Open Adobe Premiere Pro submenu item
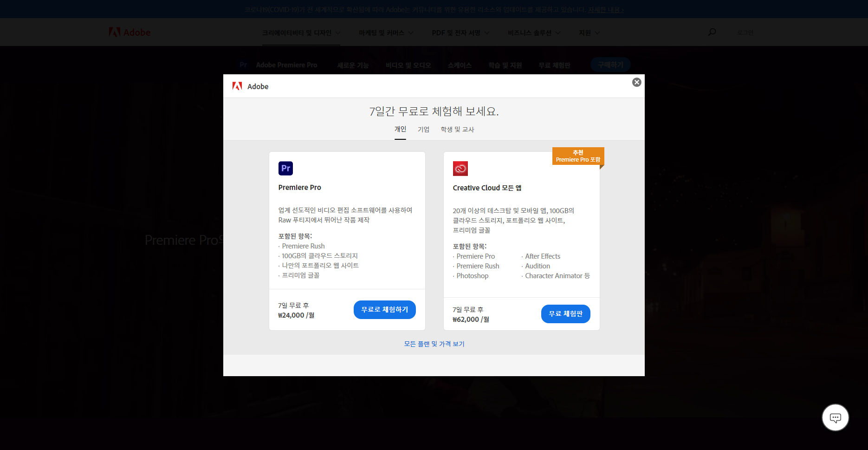 (x=286, y=65)
